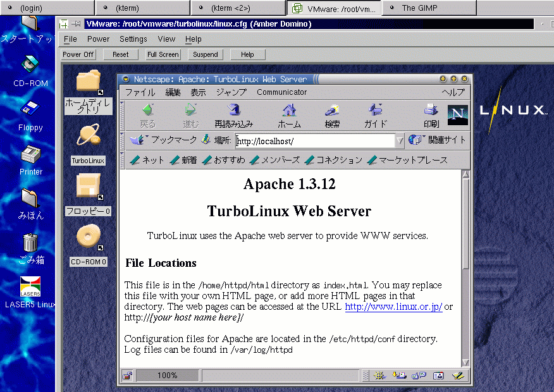Open Mail inbox icon in status bar
The height and width of the screenshot is (392, 554).
point(399,376)
